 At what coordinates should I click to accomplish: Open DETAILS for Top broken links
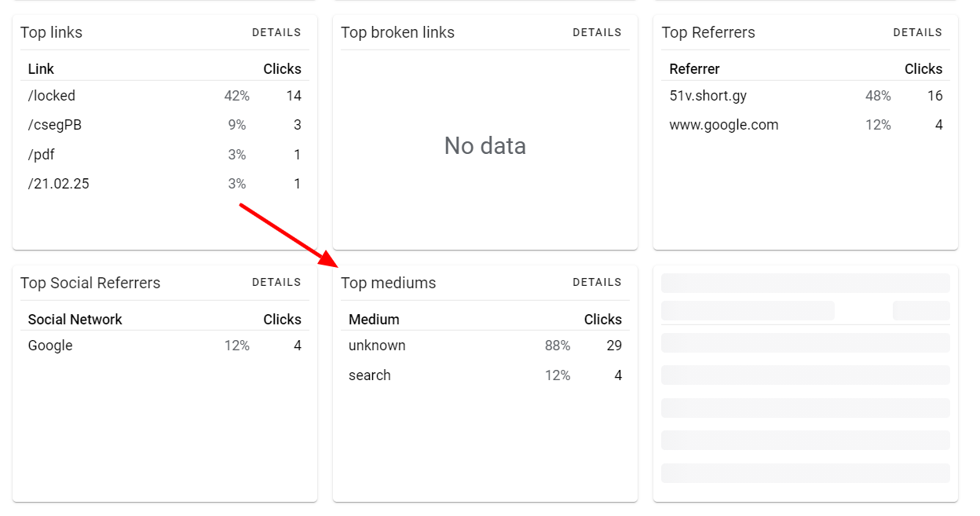click(598, 32)
